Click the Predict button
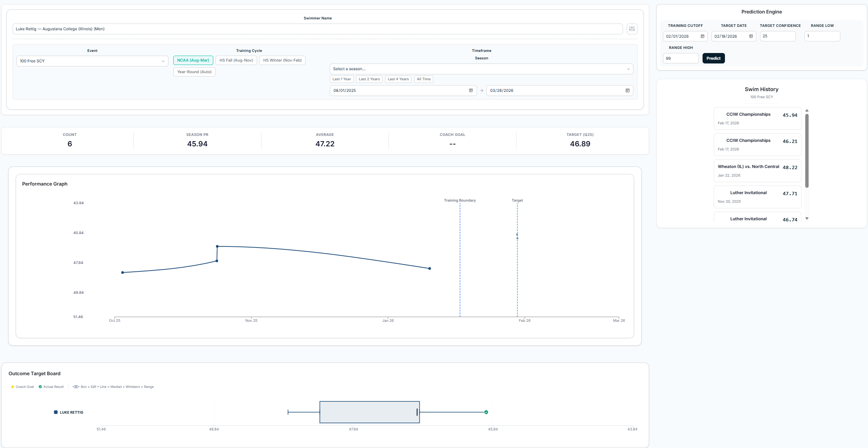 pos(713,58)
